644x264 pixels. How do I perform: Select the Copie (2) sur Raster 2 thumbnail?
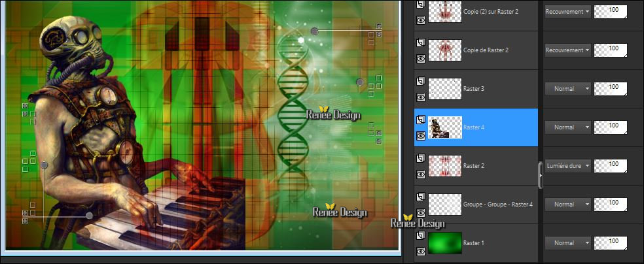[x=445, y=12]
